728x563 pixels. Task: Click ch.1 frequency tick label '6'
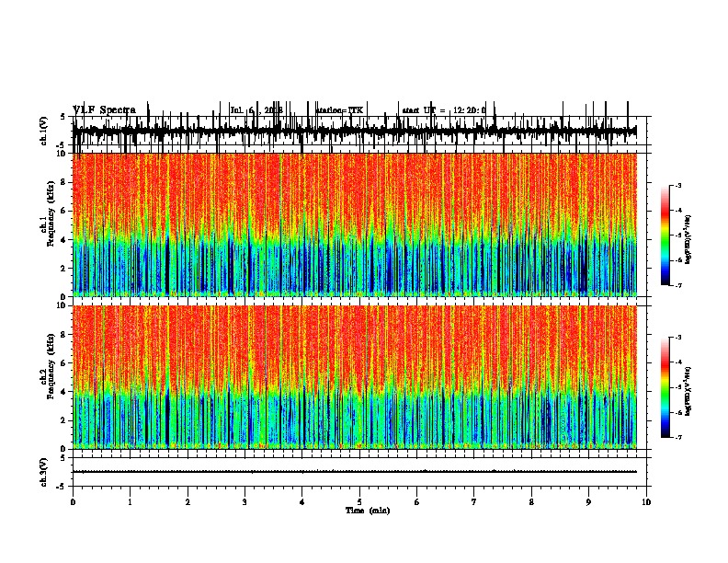pyautogui.click(x=63, y=211)
